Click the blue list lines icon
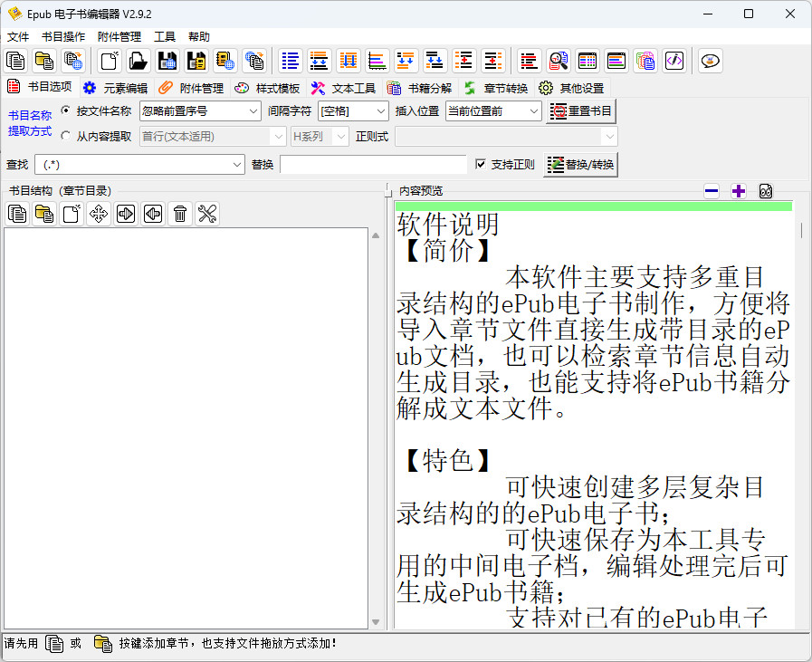Image resolution: width=812 pixels, height=662 pixels. tap(291, 61)
